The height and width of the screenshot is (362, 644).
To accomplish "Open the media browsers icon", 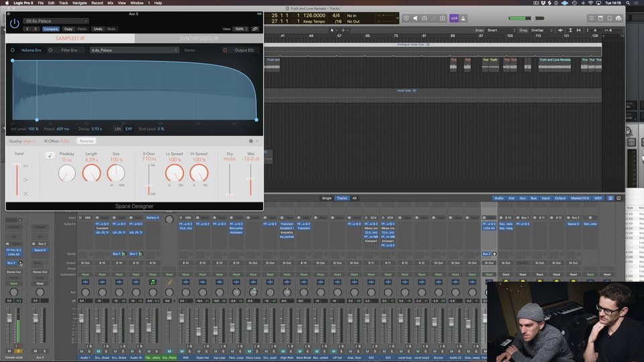I will click(619, 19).
